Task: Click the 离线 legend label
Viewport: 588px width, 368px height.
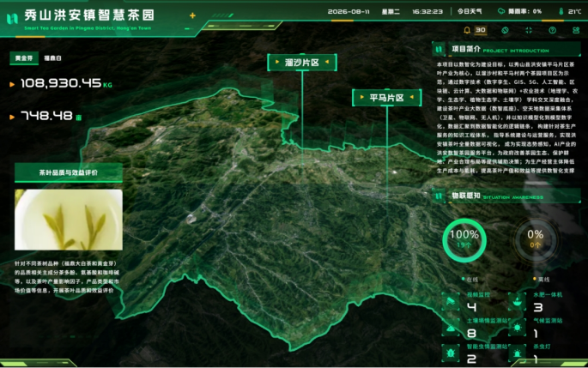Action: coord(543,279)
